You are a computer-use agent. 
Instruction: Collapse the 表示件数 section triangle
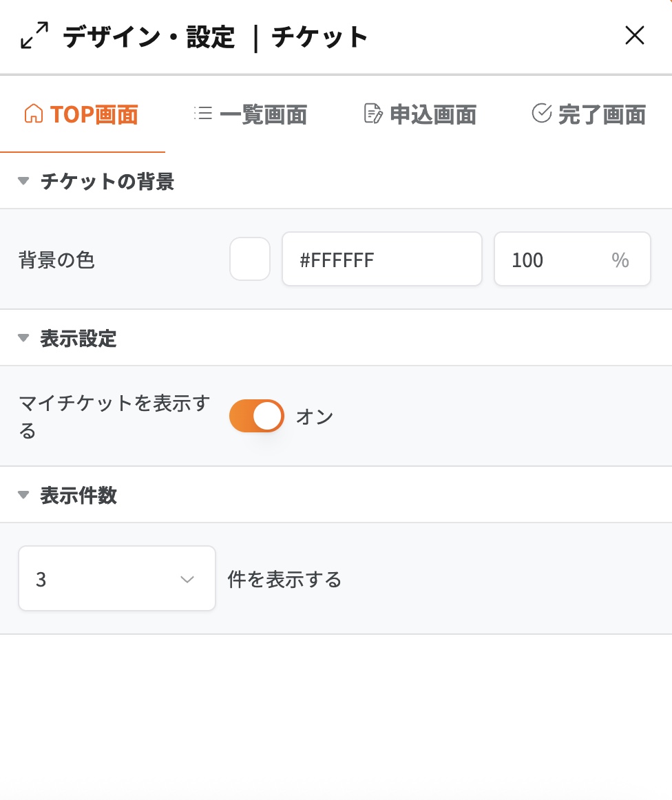point(23,495)
